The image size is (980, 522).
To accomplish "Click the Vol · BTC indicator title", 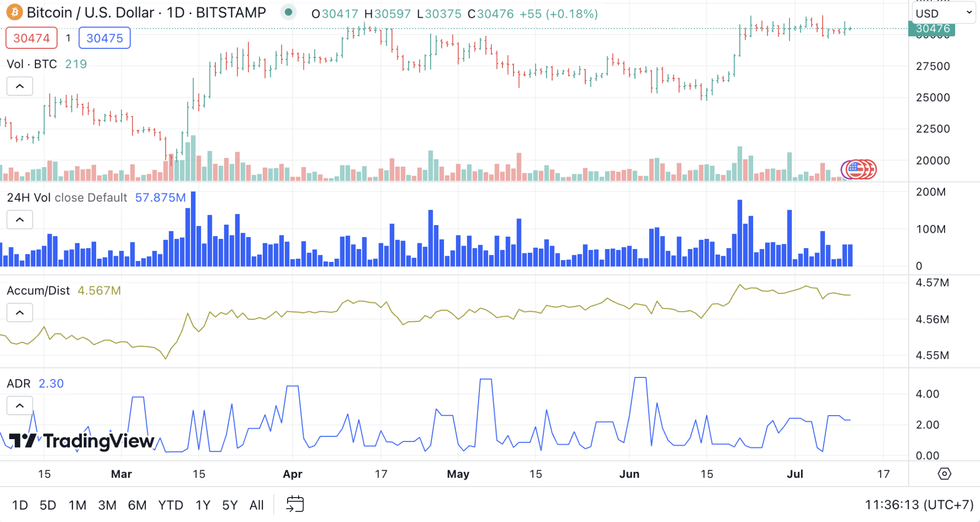I will point(32,64).
